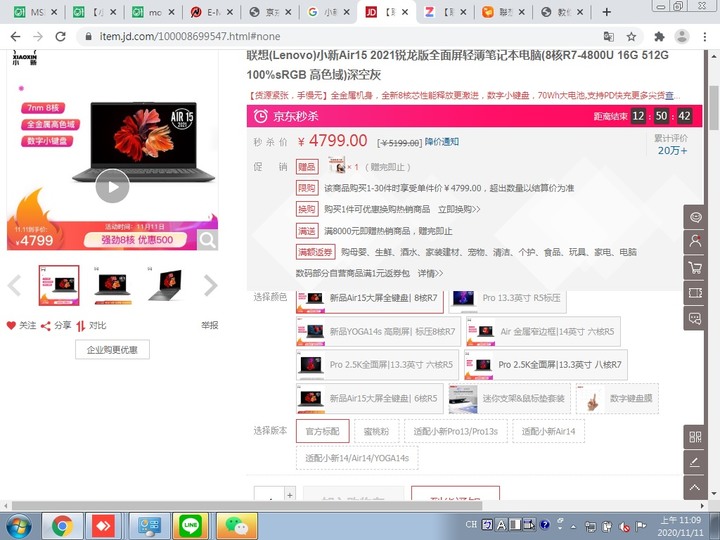This screenshot has height=540, width=720.
Task: Reload the JD product page
Action: pyautogui.click(x=60, y=36)
